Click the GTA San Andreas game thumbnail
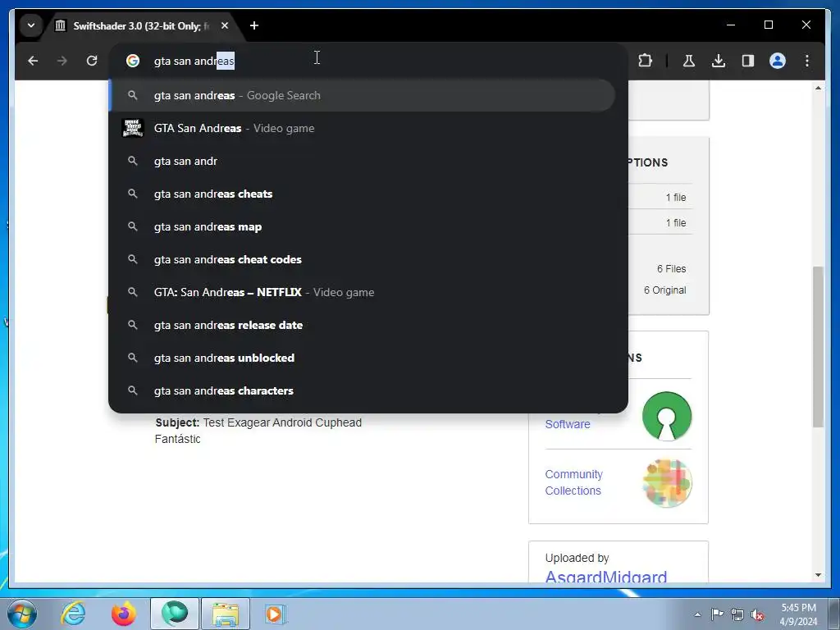 [x=132, y=129]
